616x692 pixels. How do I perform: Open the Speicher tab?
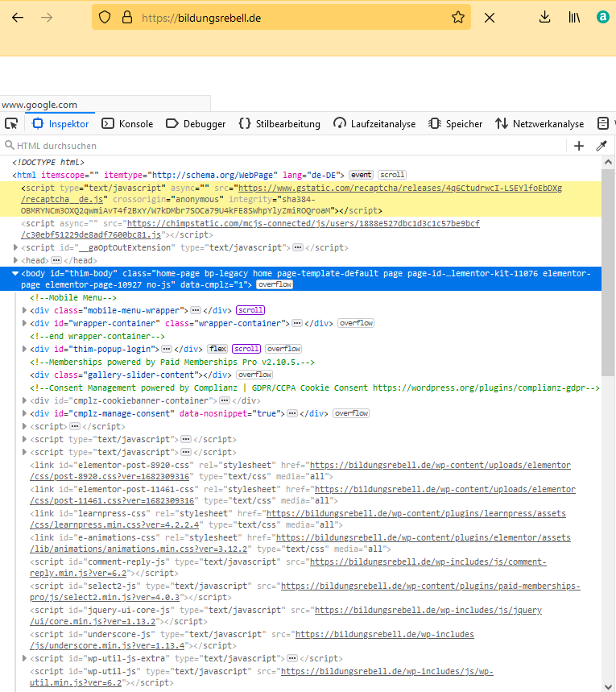456,124
